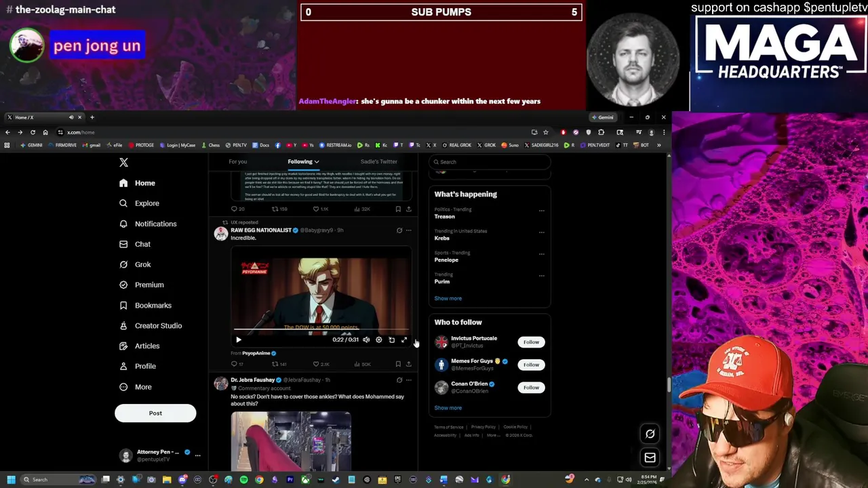This screenshot has height=488, width=868.
Task: Open the PROTOGE bookmark
Action: [x=141, y=146]
